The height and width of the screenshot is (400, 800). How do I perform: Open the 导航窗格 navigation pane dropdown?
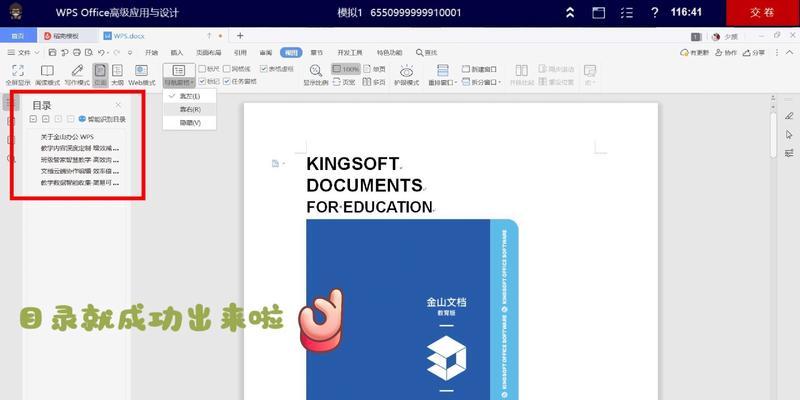179,75
